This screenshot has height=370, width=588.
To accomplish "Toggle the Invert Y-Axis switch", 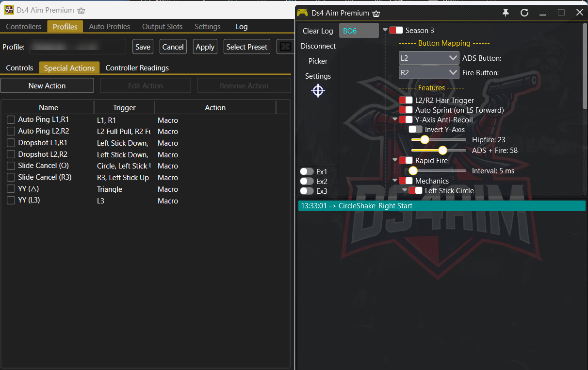I will click(415, 129).
